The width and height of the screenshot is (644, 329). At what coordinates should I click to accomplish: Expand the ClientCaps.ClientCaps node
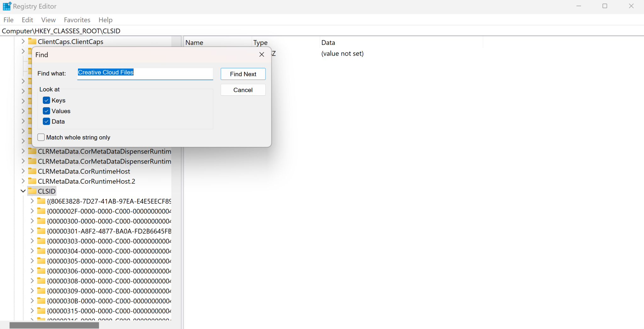[x=23, y=42]
